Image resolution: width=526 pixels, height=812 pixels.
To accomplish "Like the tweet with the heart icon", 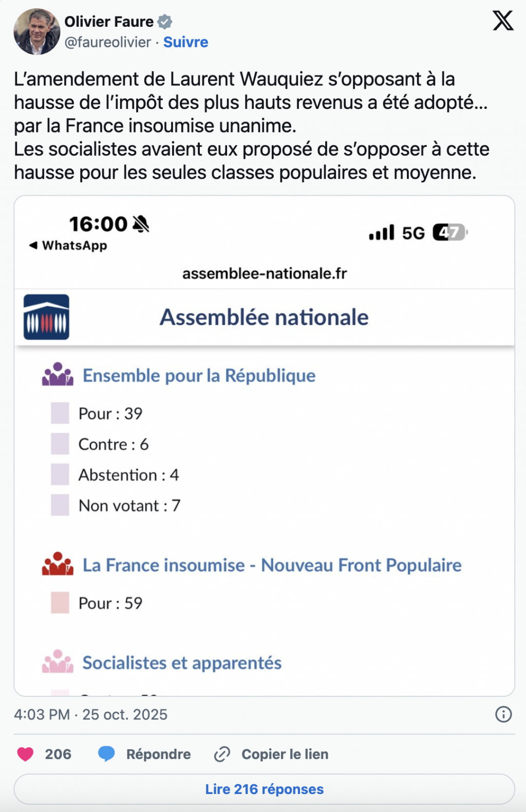I will [x=25, y=754].
